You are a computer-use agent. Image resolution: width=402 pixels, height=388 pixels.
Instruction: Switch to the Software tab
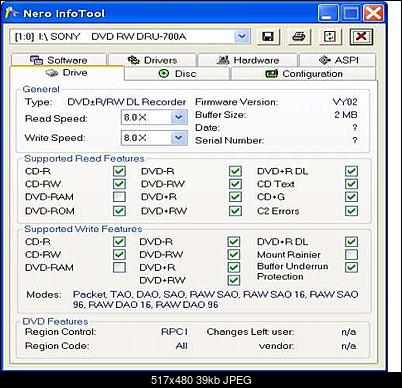pos(59,60)
